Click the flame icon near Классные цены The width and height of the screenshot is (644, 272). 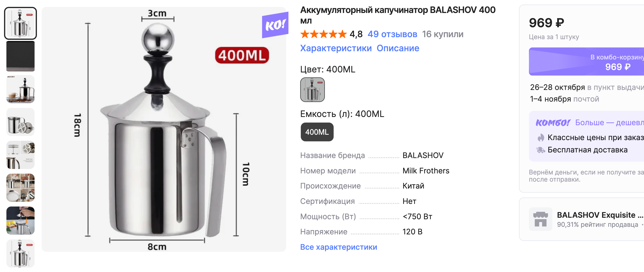tap(541, 137)
